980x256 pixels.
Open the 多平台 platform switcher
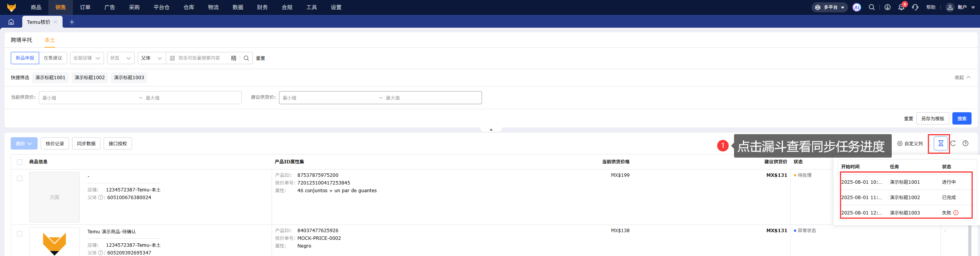tap(830, 7)
